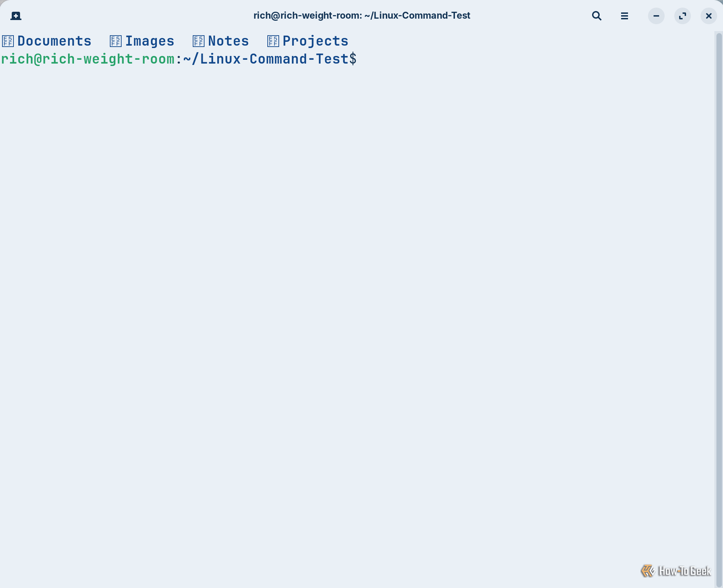Viewport: 723px width, 588px height.
Task: Click the Documents directory name
Action: (54, 41)
